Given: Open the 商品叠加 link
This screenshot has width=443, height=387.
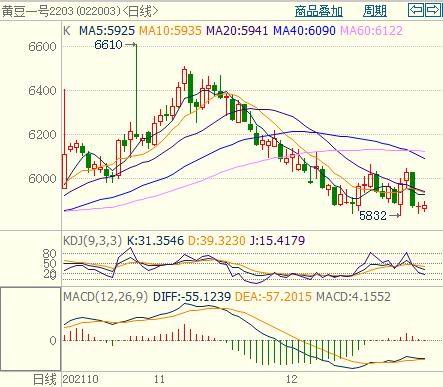Looking at the screenshot, I should coord(319,11).
